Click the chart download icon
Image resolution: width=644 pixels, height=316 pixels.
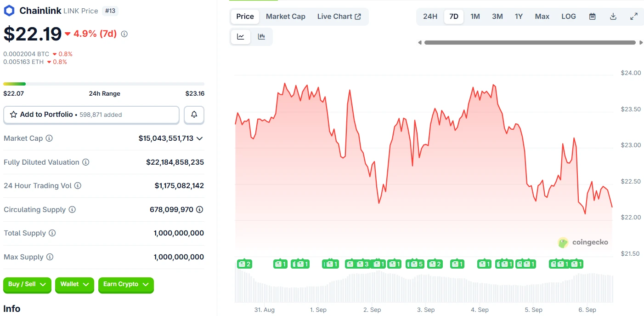click(613, 16)
